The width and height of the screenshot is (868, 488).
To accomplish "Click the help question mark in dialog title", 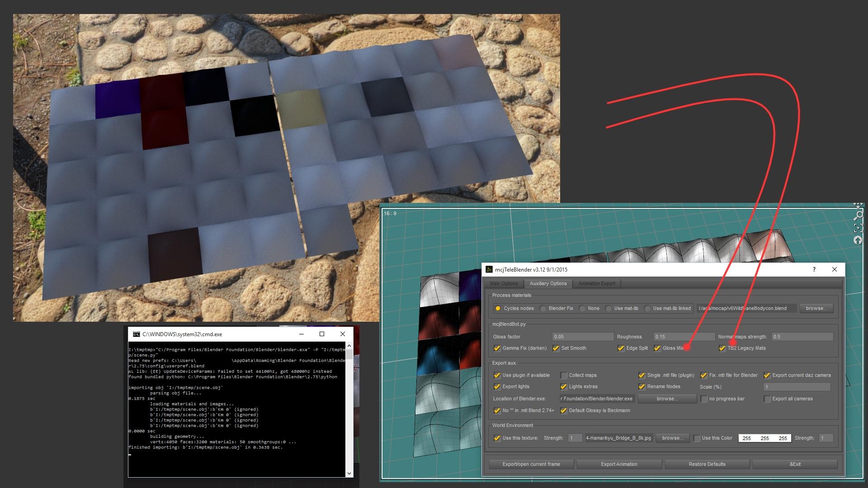I will (814, 269).
